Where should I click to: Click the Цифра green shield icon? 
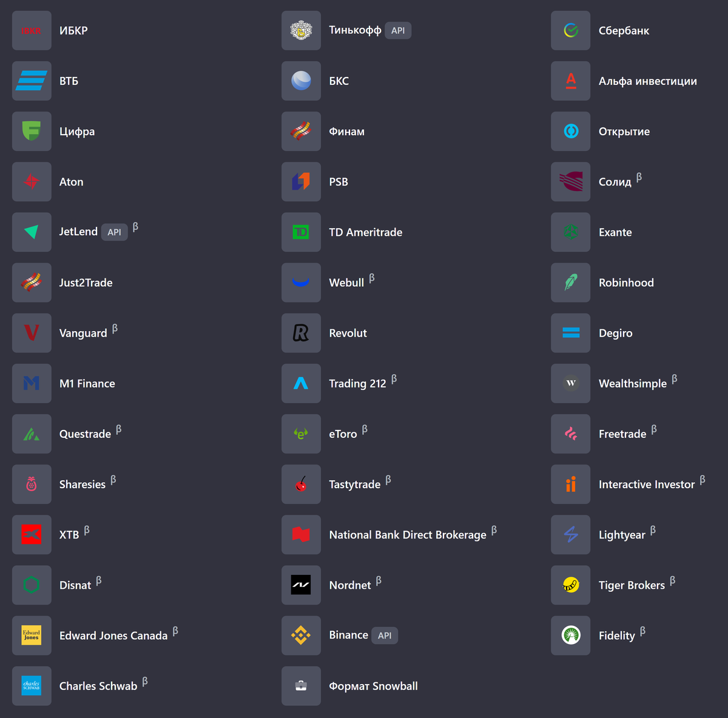(32, 131)
